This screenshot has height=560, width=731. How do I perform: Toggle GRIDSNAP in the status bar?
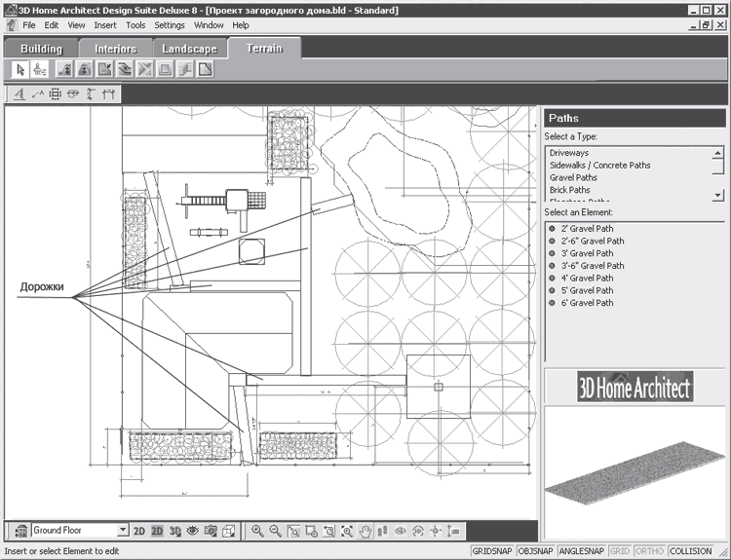(x=492, y=551)
